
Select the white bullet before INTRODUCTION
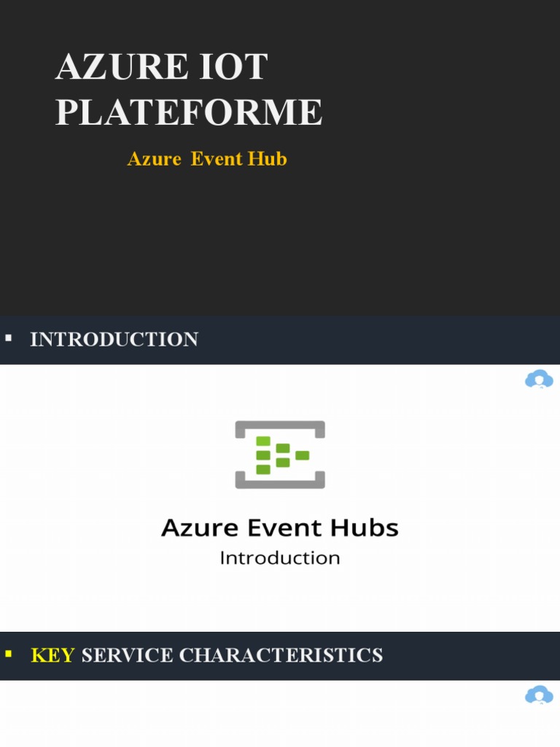(x=9, y=338)
